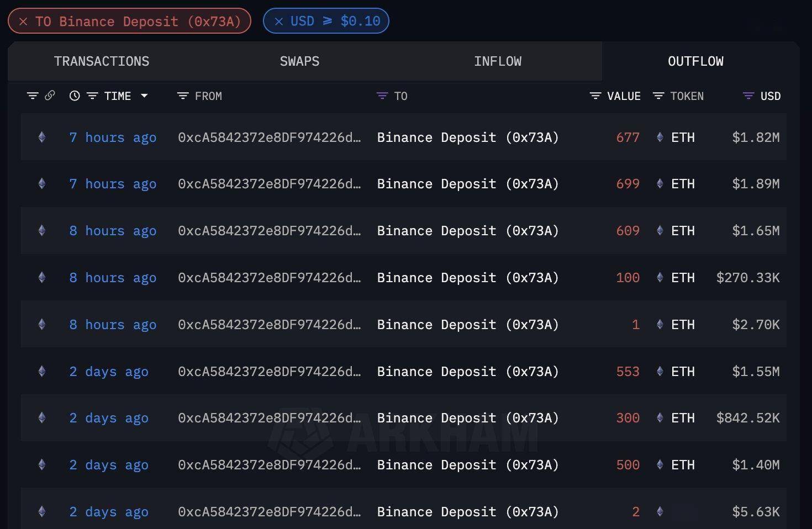Open the 7 hours ago transaction worth $1.82M

[113, 137]
